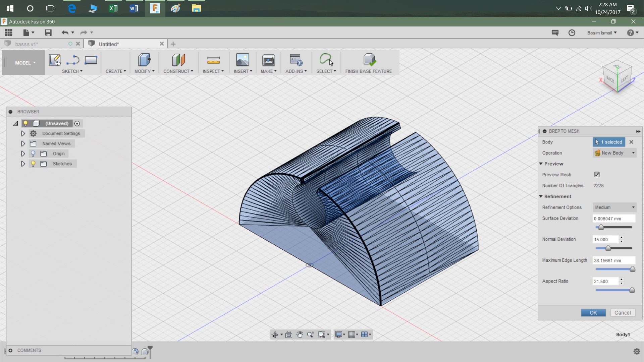Redo the last action
Viewport: 644px width, 362px height.
pos(84,33)
